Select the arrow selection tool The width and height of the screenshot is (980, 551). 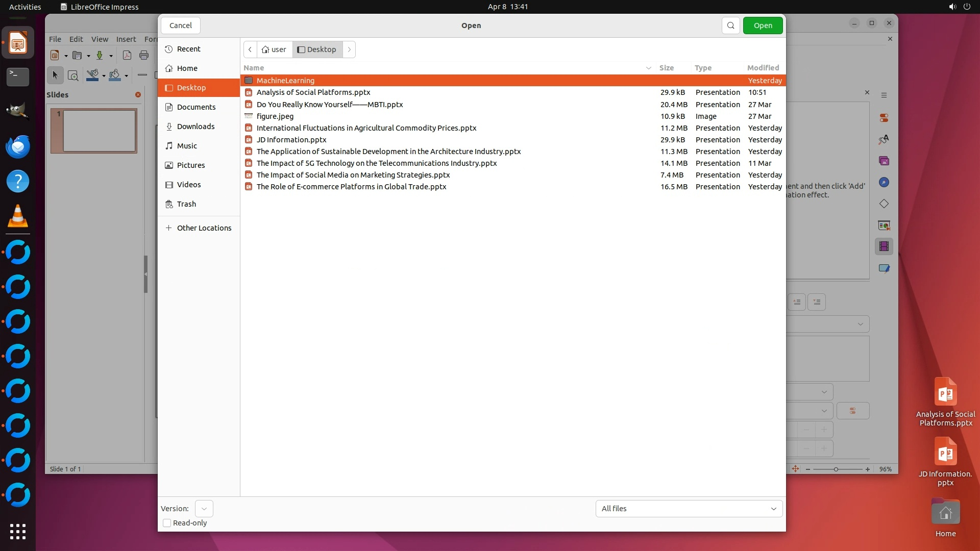click(x=55, y=76)
